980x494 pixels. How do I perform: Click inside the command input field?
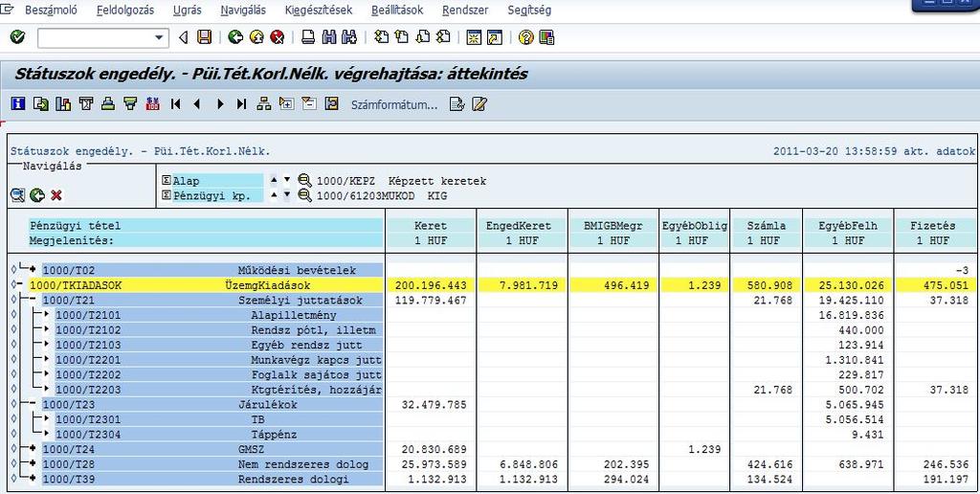click(95, 38)
